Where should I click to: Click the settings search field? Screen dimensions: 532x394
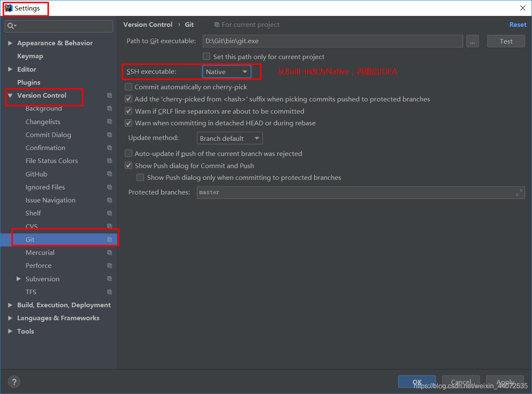[x=59, y=26]
